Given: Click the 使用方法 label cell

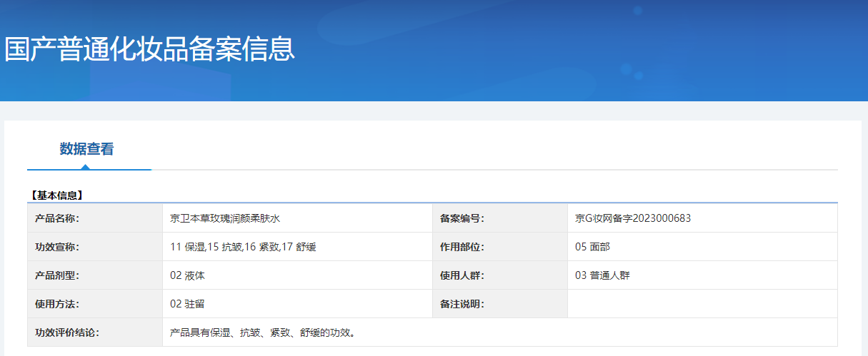Looking at the screenshot, I should [95, 304].
